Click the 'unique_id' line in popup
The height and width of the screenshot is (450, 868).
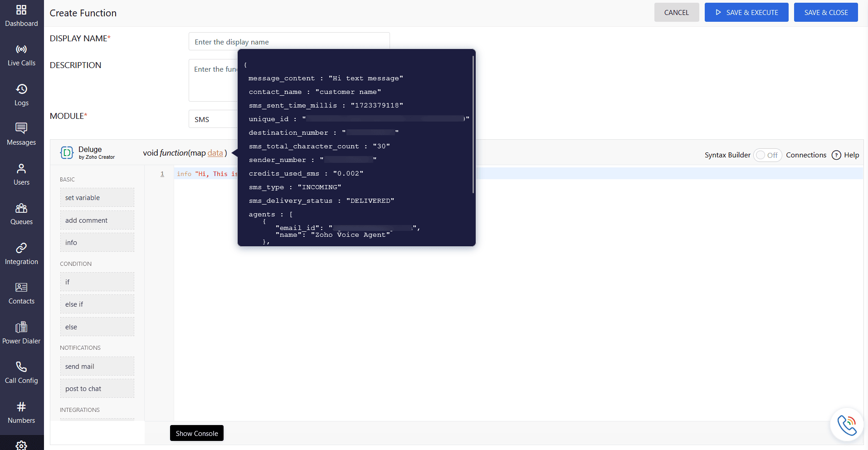pos(359,119)
